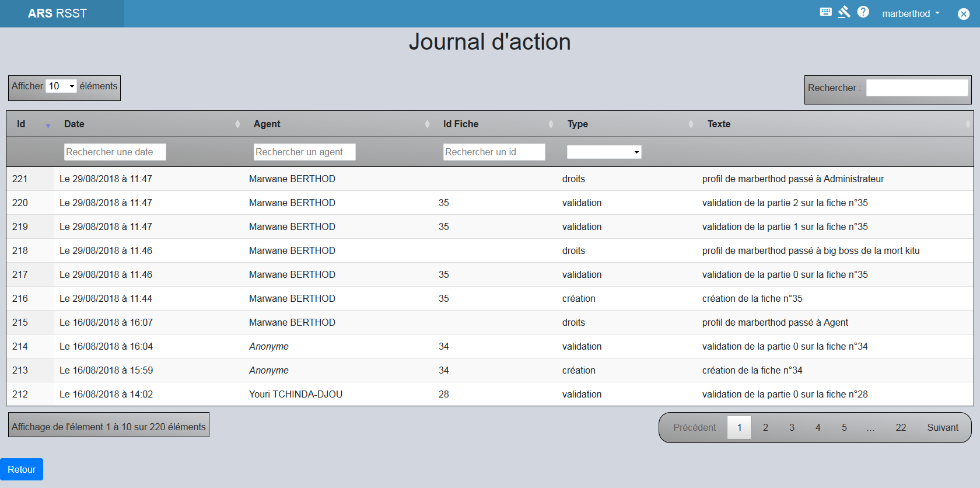Click the keyboard icon in header
The image size is (980, 488).
pos(825,12)
